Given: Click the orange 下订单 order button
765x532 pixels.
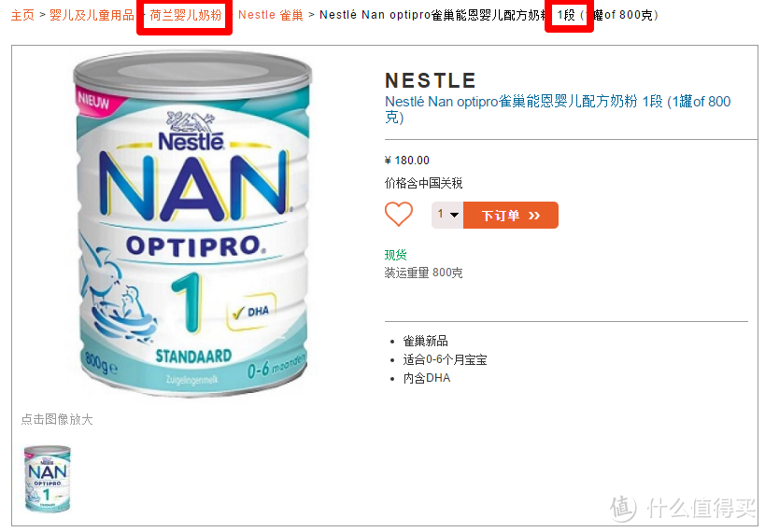Looking at the screenshot, I should pyautogui.click(x=511, y=215).
